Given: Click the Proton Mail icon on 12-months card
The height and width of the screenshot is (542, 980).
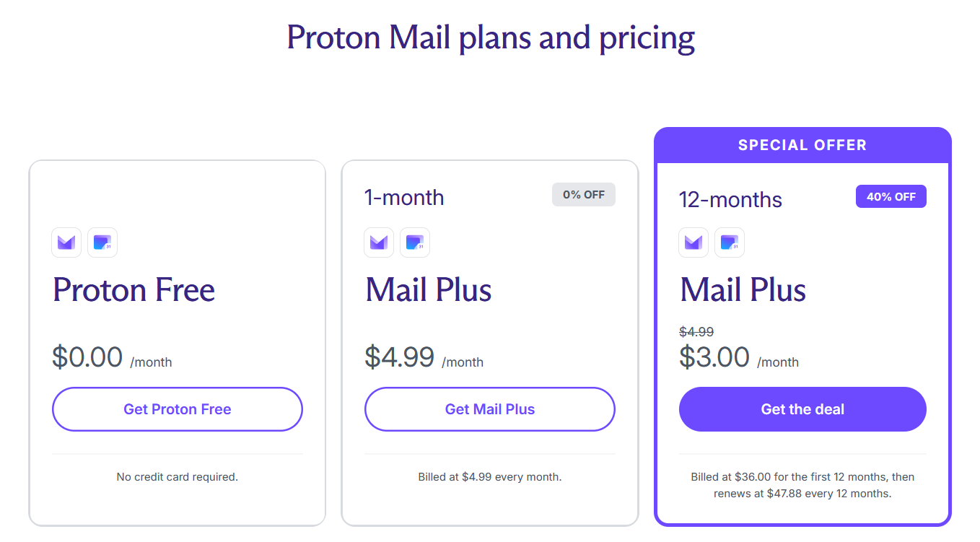Looking at the screenshot, I should (693, 242).
